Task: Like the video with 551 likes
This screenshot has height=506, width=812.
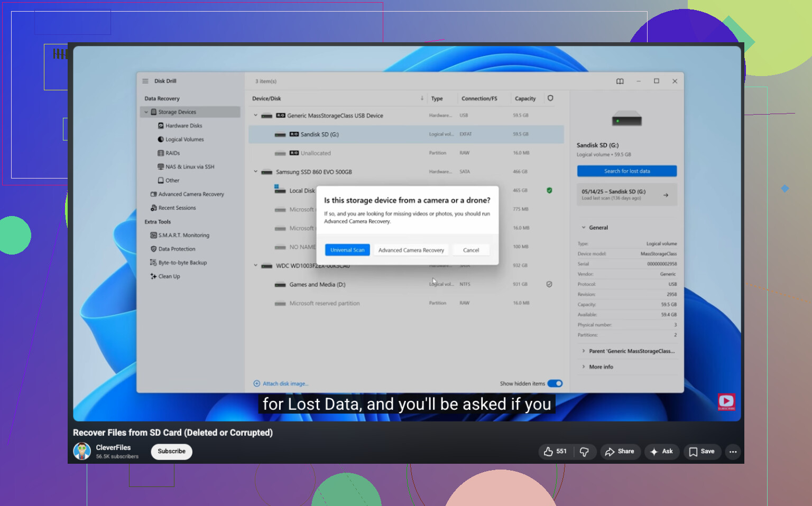Action: click(x=555, y=452)
